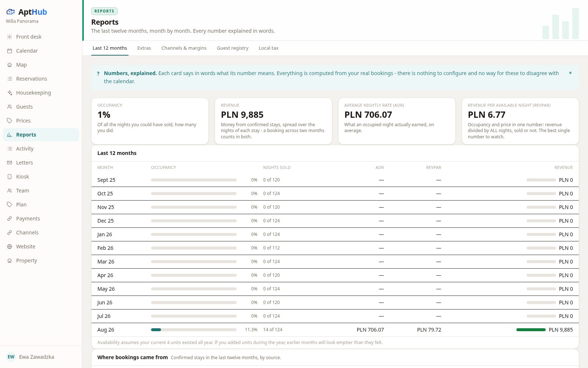Click the AptHub logo icon
The width and height of the screenshot is (588, 368).
(11, 12)
